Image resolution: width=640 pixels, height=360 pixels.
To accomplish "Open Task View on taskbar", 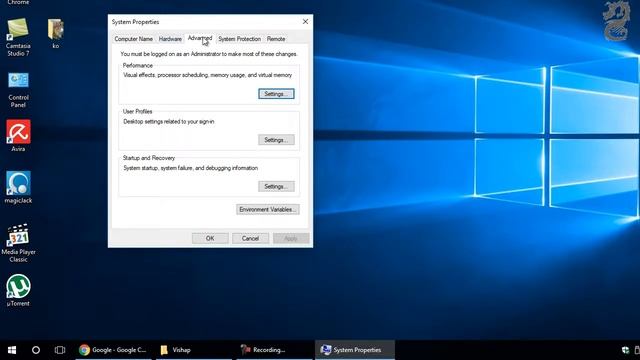I will pyautogui.click(x=60, y=350).
